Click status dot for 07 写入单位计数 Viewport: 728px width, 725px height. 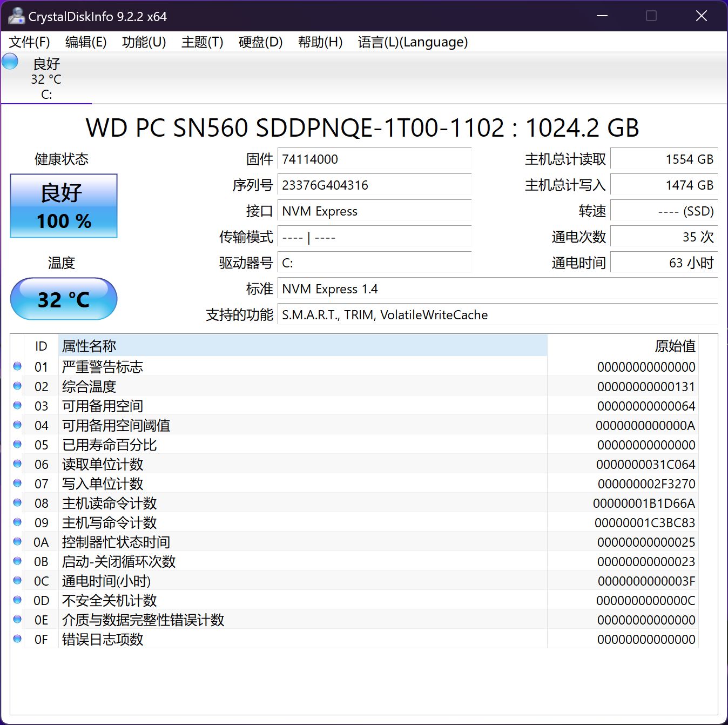(17, 483)
